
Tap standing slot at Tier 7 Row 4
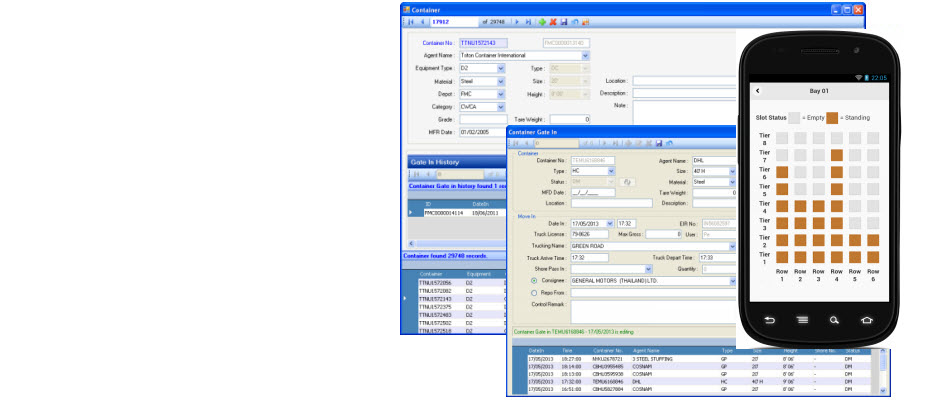[837, 155]
